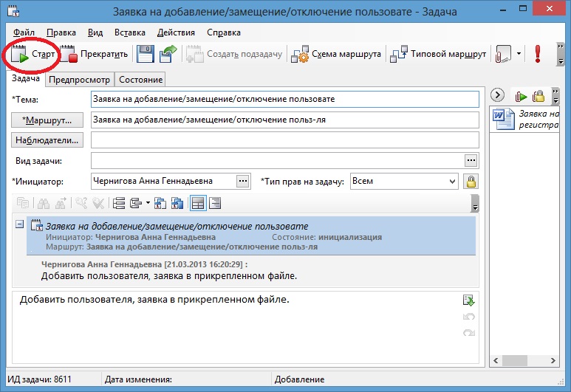Click the insert comment icon beside text area
Image resolution: width=571 pixels, height=392 pixels.
click(468, 300)
